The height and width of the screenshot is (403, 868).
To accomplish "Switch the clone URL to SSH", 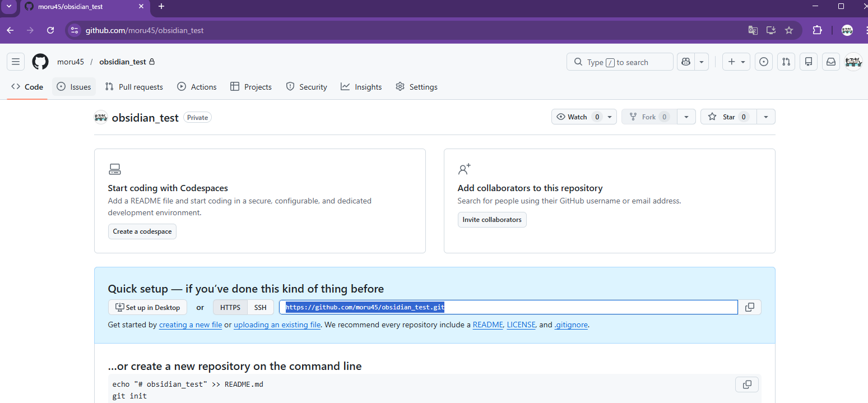I will click(261, 307).
